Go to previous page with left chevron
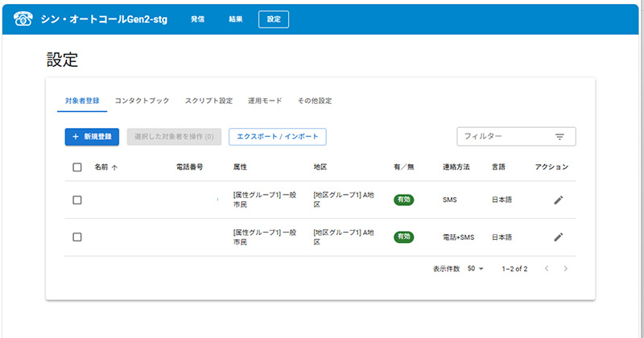Viewport: 644px width, 338px height. 547,269
